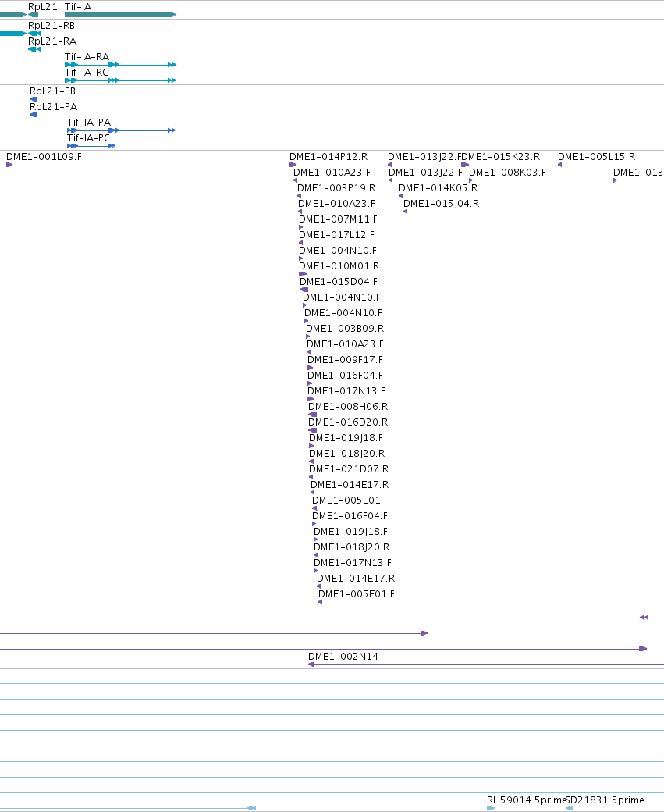The image size is (664, 812).
Task: Click the DME1-008H06.R label
Action: pyautogui.click(x=348, y=407)
